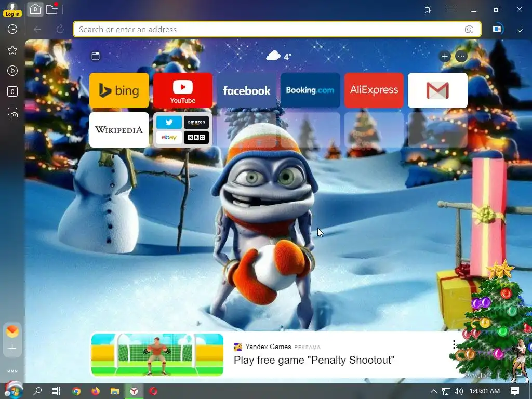Open the network icon in system tray
This screenshot has height=399, width=532.
pos(446,391)
